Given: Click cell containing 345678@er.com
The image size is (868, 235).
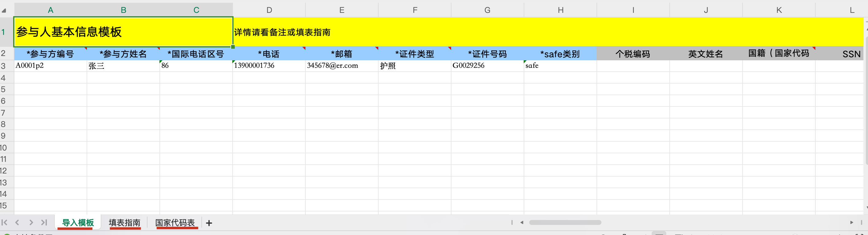Looking at the screenshot, I should pyautogui.click(x=342, y=66).
